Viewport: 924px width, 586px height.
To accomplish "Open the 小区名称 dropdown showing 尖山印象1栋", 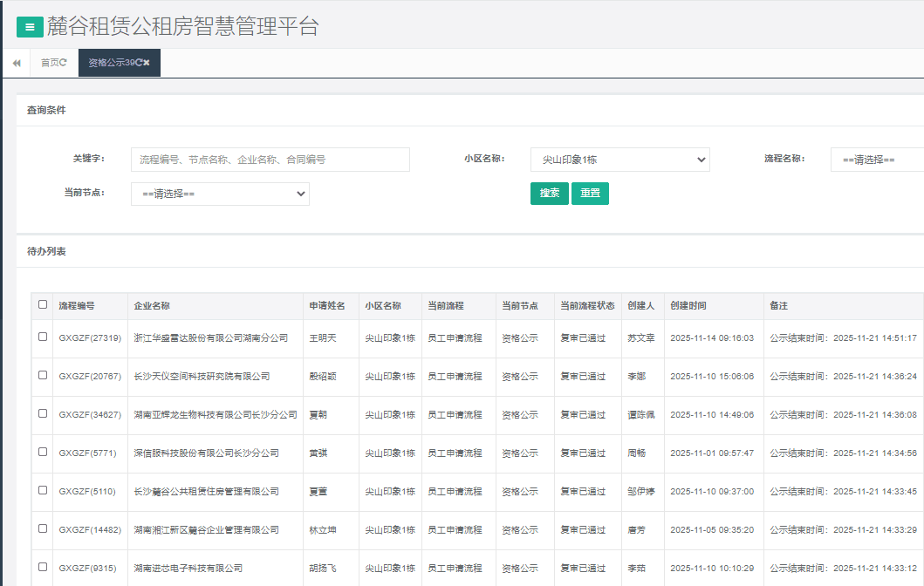I will coord(619,160).
